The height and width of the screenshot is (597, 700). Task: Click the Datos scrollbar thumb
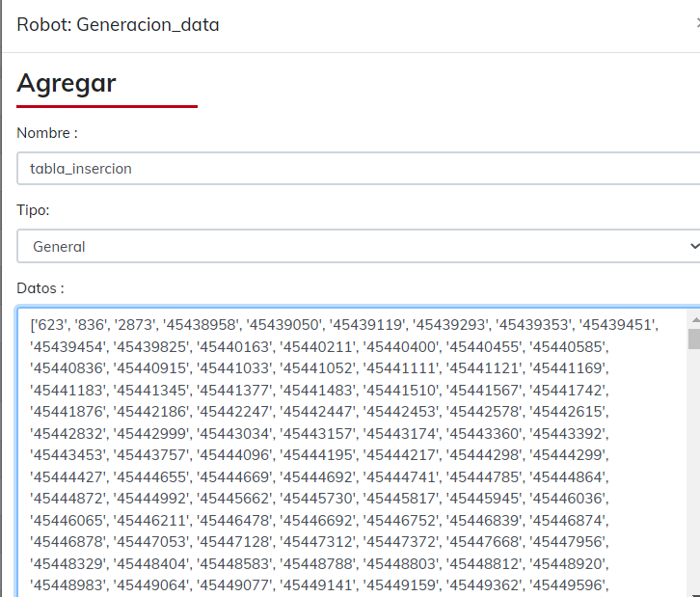click(x=693, y=339)
